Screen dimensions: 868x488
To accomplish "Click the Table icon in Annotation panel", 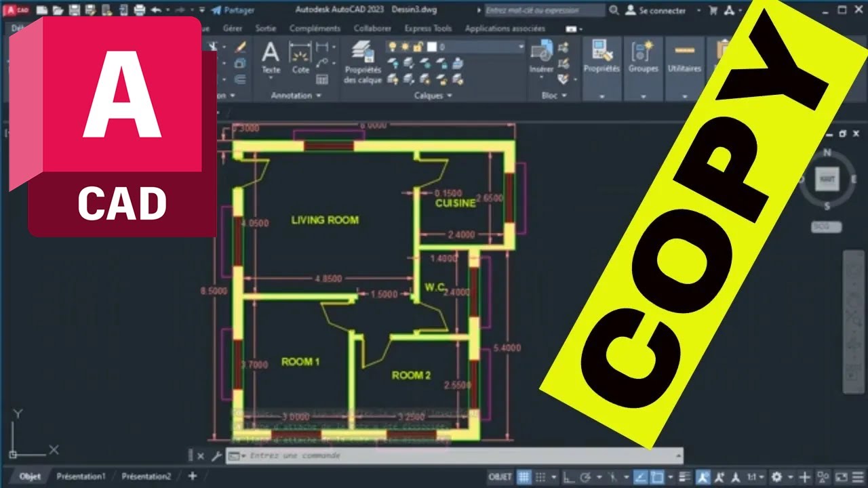I will point(323,79).
